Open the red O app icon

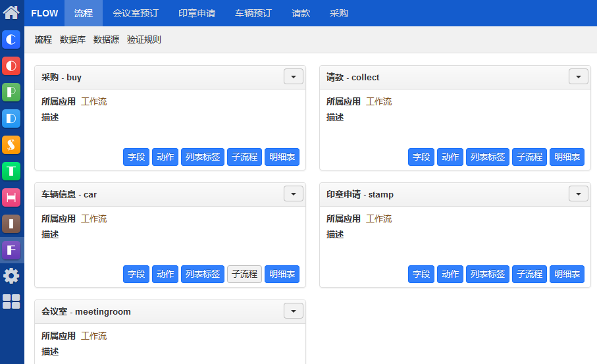(x=11, y=66)
